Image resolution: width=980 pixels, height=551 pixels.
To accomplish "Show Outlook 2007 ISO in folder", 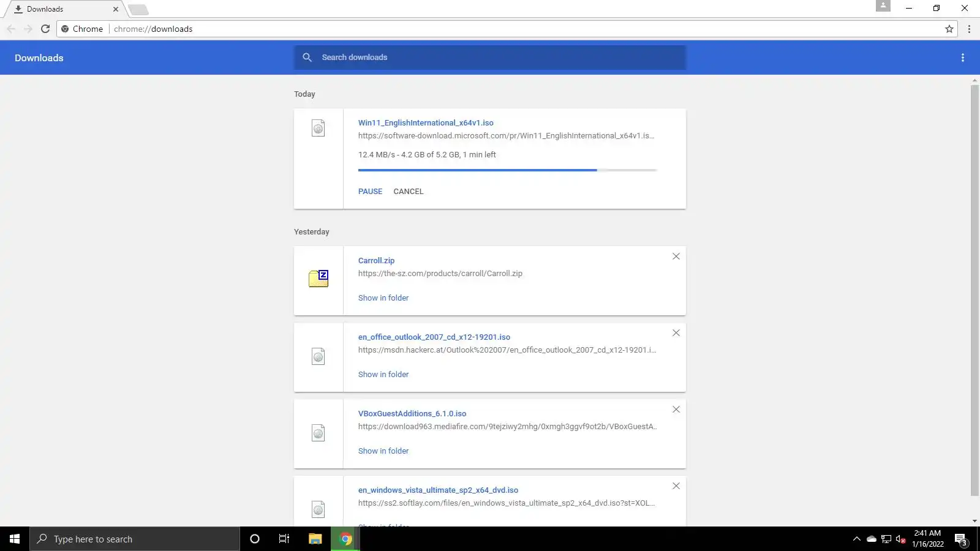I will (x=383, y=375).
